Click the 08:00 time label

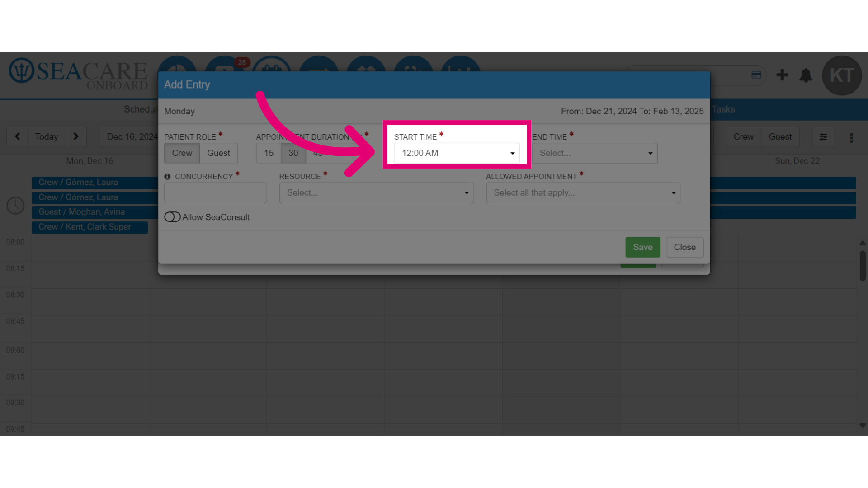pos(15,242)
